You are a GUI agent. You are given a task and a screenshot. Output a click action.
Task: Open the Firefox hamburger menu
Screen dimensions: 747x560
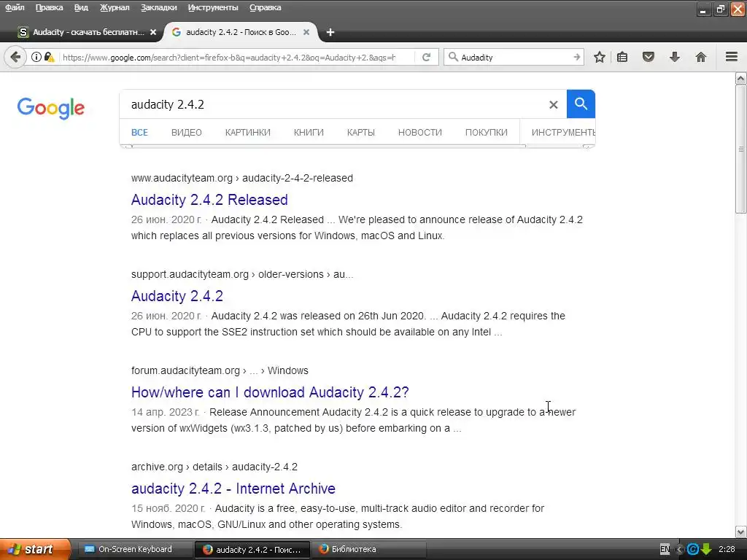[x=732, y=57]
